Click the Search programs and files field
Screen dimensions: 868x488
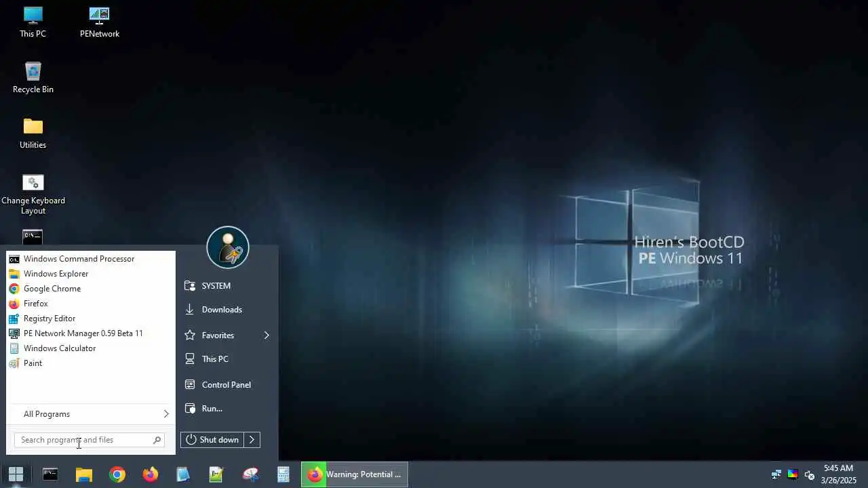(x=90, y=440)
